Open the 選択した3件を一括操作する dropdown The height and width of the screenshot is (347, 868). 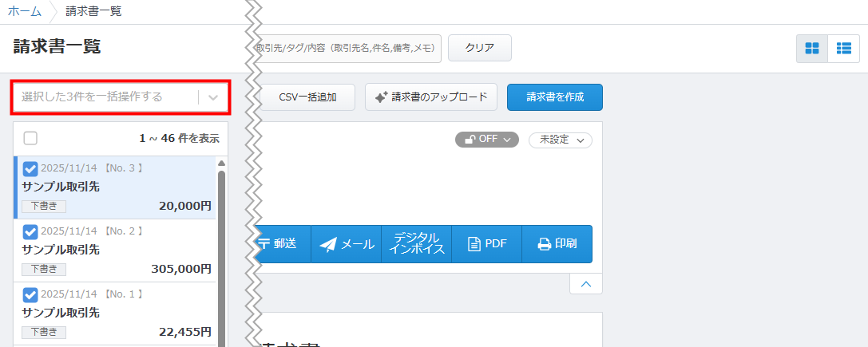(121, 97)
